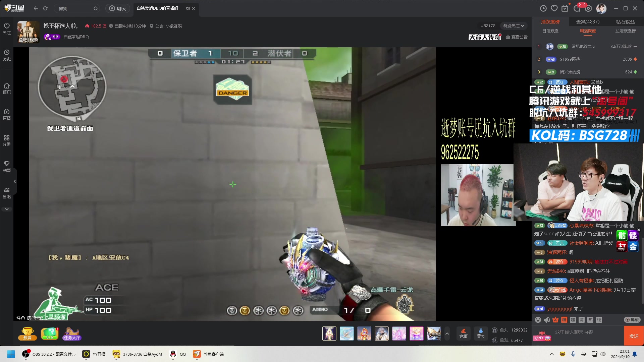Open the daily check-in calendar icon
This screenshot has width=644, height=362.
(x=565, y=8)
